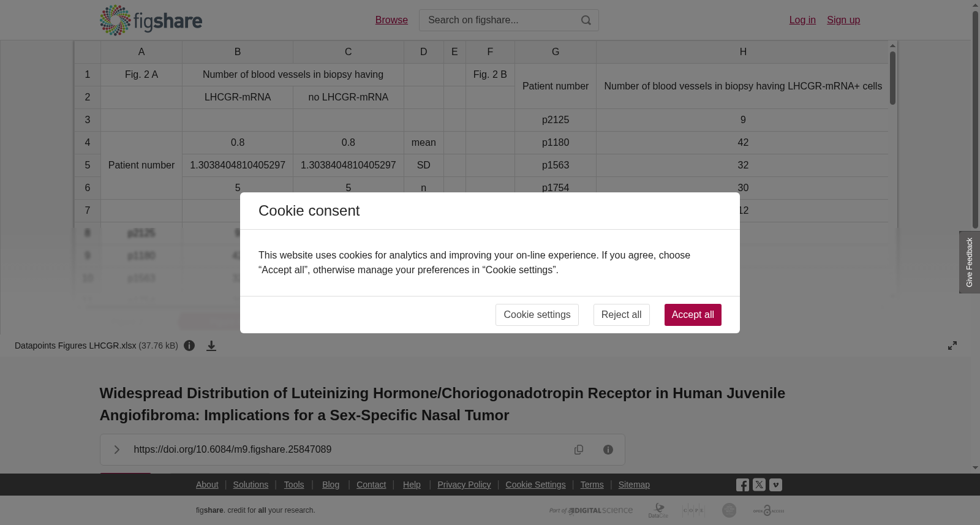Reject all cookies

[x=621, y=315]
